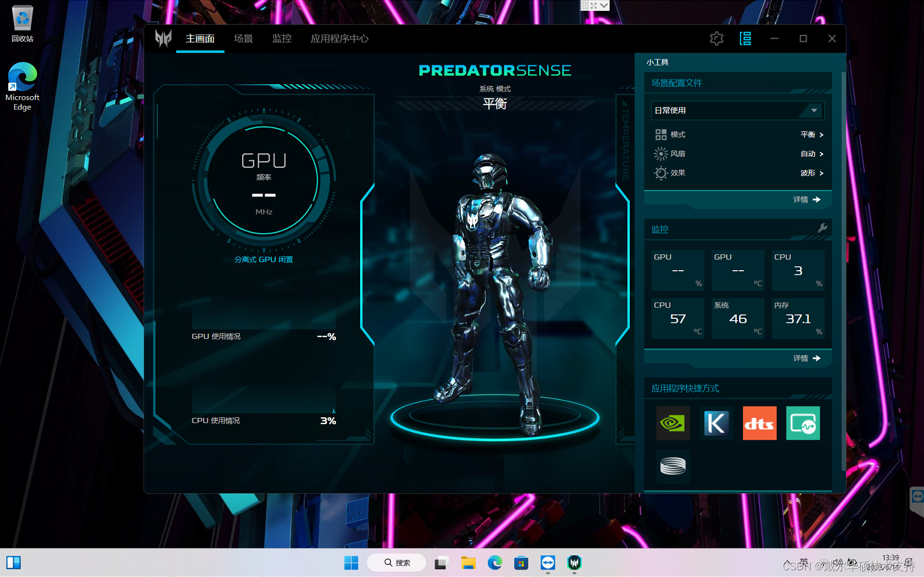Expand 风扇 自动 setting chevron
924x577 pixels.
tap(821, 154)
